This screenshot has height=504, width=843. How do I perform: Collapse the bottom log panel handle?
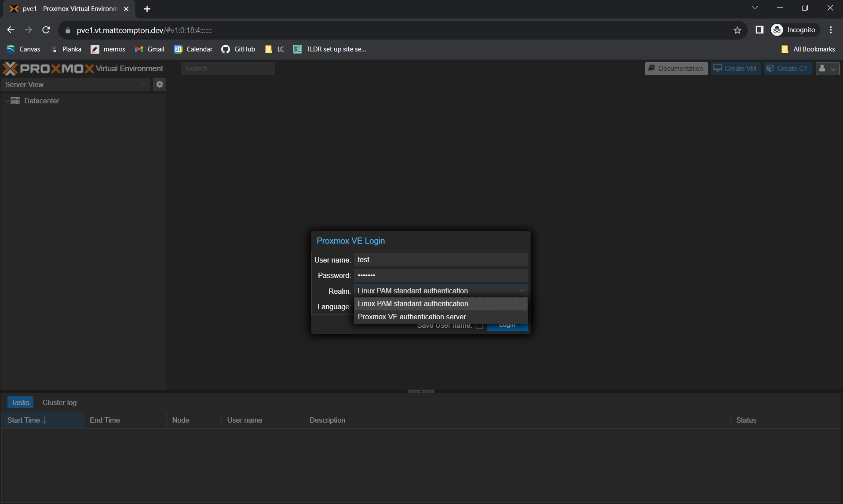coord(421,391)
